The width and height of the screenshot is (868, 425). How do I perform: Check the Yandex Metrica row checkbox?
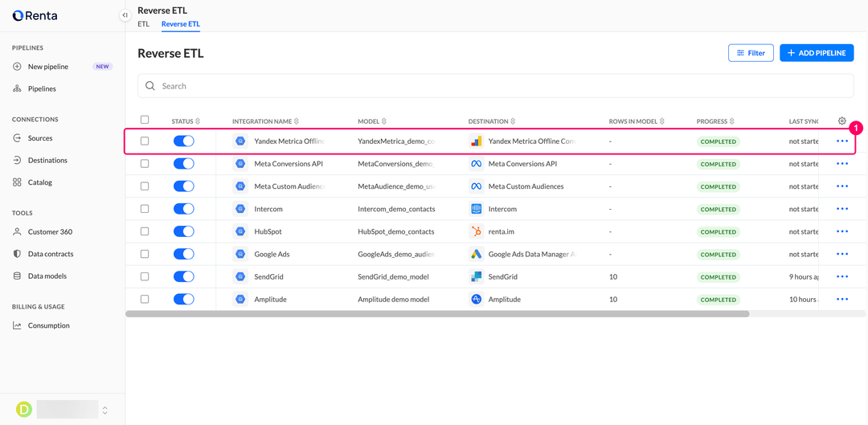(145, 141)
